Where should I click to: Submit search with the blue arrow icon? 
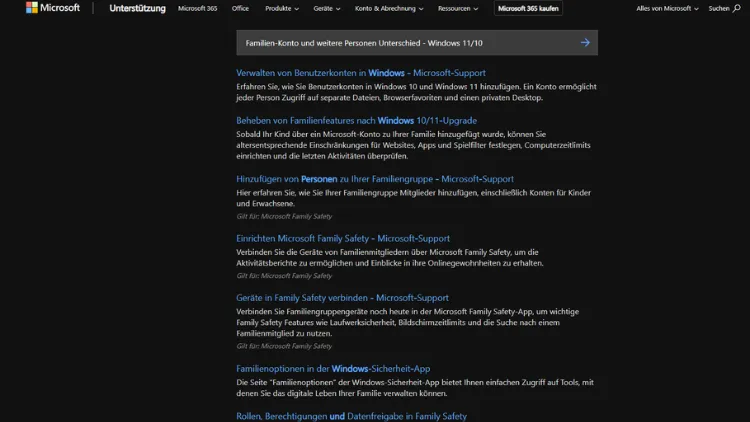point(585,43)
